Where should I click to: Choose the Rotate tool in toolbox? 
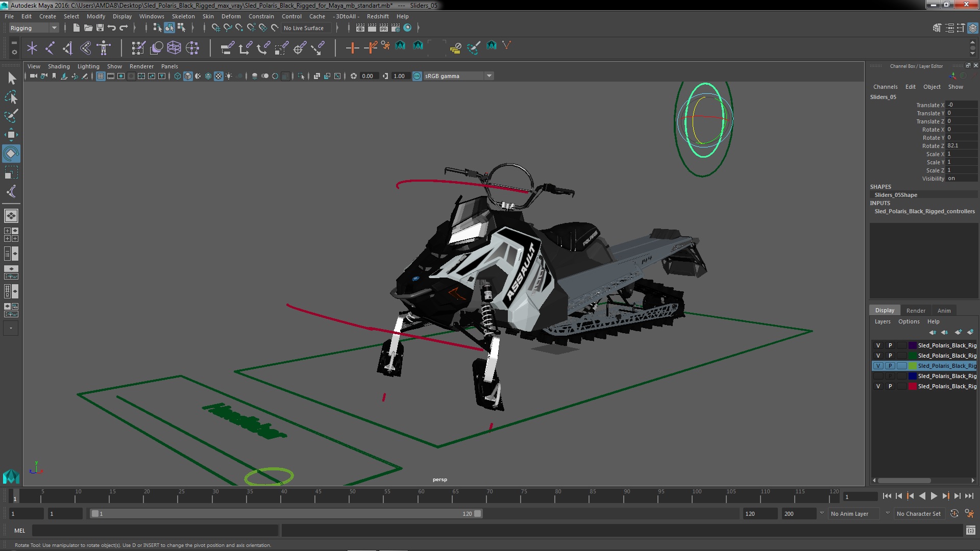11,154
